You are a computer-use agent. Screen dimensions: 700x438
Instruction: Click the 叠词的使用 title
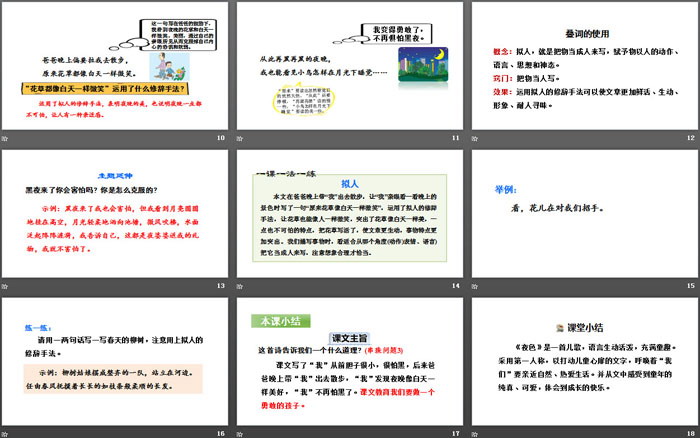[x=587, y=33]
